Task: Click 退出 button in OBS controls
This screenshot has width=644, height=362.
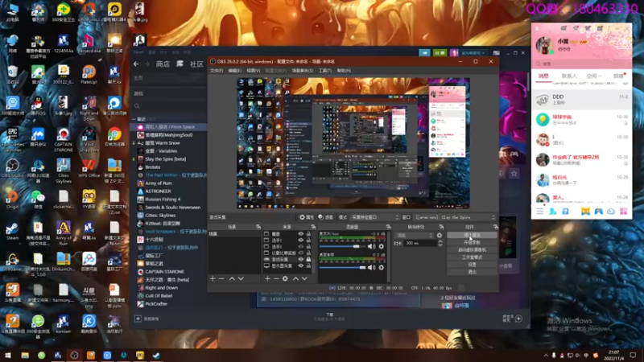Action: [x=472, y=272]
